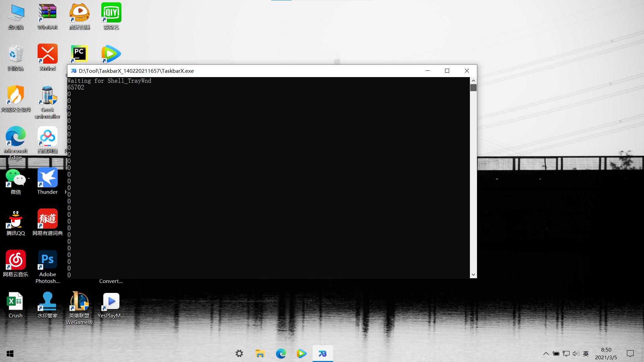
Task: Open File Explorer from the taskbar
Action: click(x=260, y=353)
